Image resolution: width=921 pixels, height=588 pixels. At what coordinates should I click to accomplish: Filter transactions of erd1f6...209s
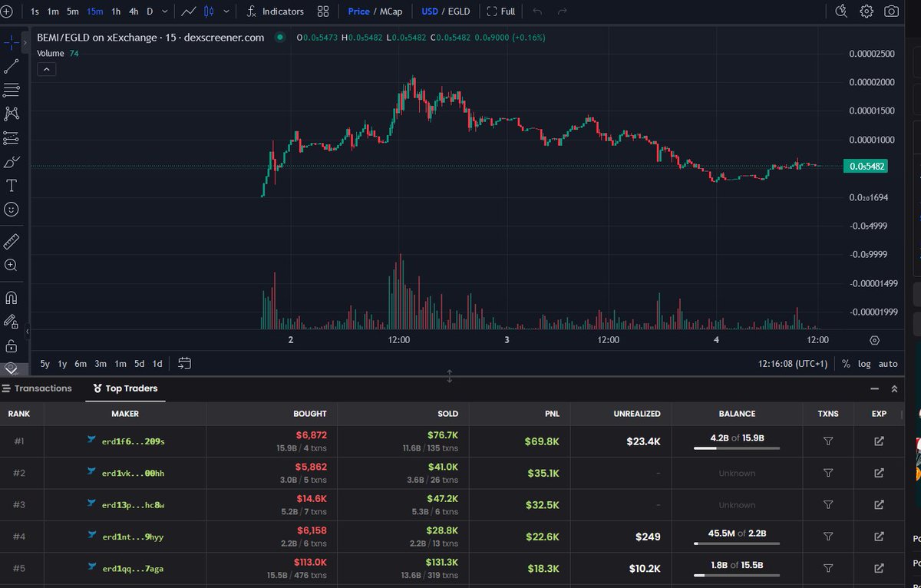[x=828, y=441]
